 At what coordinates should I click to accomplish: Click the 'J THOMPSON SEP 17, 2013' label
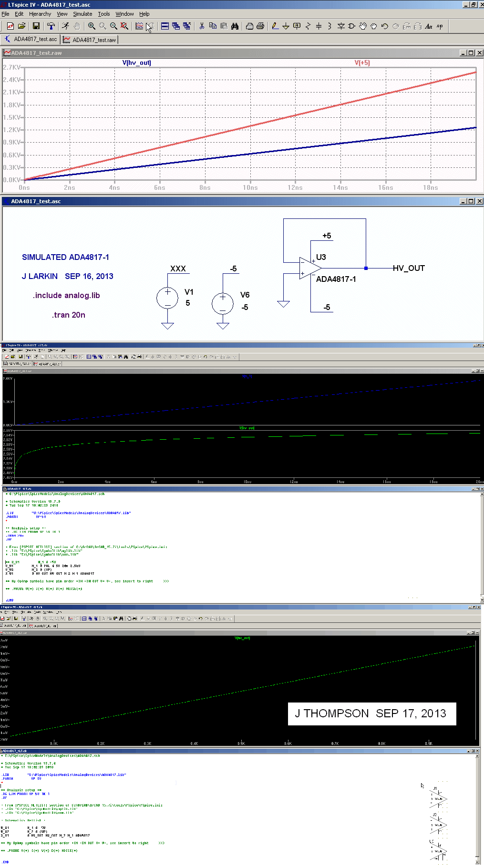point(371,713)
